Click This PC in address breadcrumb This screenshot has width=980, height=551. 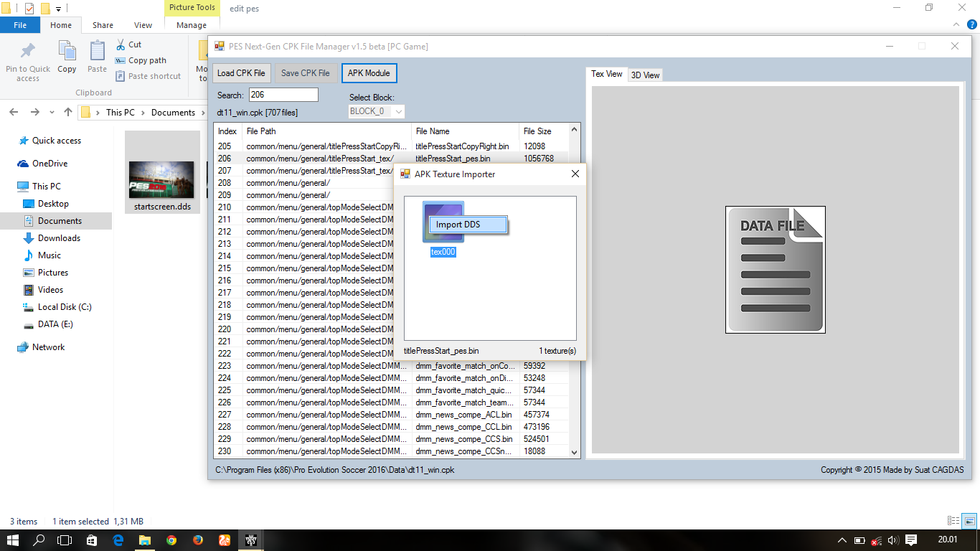pos(120,113)
